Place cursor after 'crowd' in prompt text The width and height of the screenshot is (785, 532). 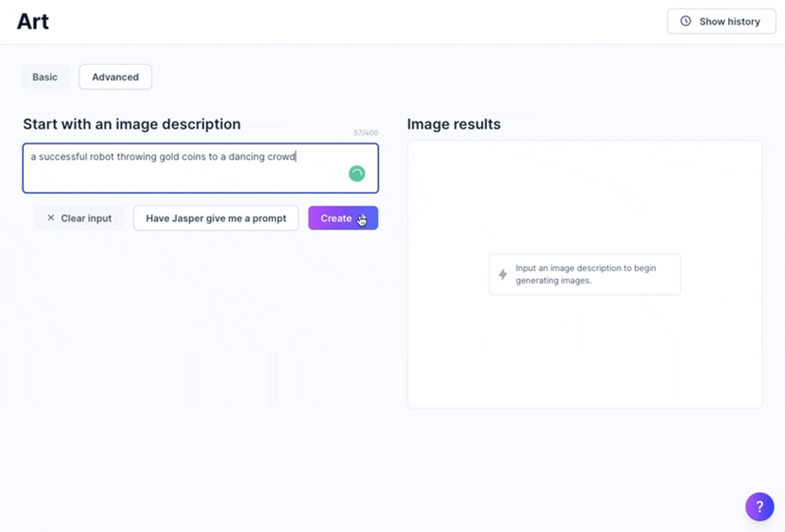pyautogui.click(x=296, y=157)
